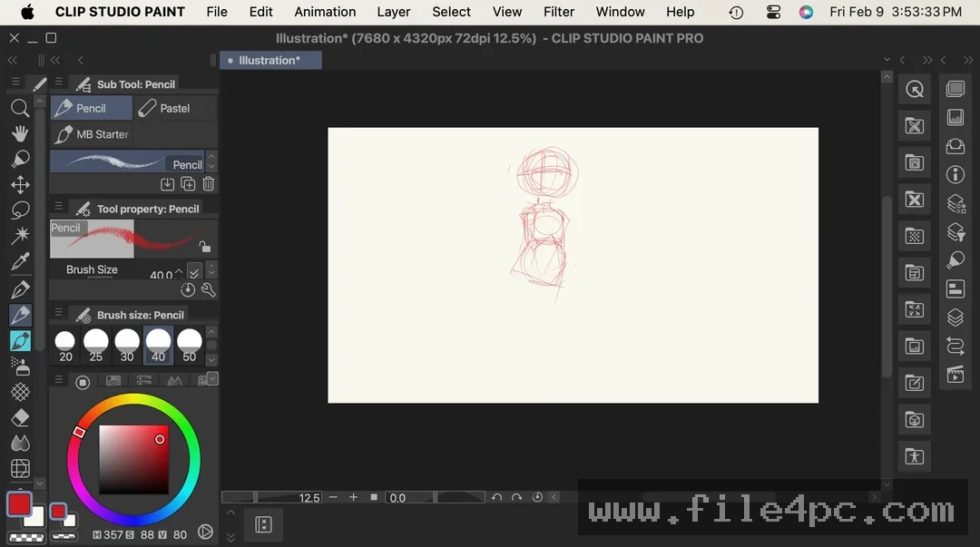This screenshot has height=547, width=980.
Task: Select the Decoration tool
Action: 20,392
